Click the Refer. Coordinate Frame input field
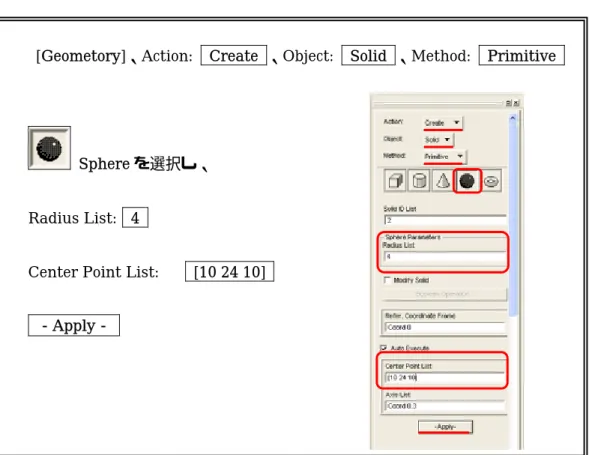The image size is (589, 455). click(445, 327)
